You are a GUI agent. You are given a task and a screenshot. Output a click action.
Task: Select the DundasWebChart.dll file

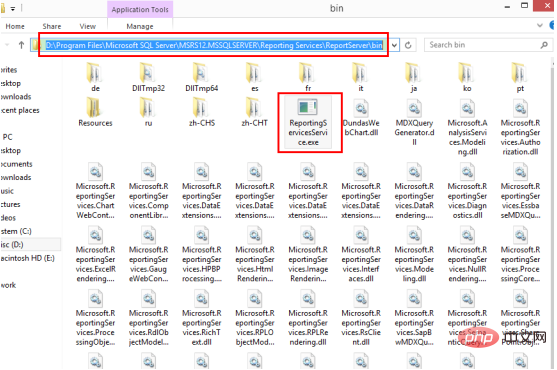click(361, 118)
